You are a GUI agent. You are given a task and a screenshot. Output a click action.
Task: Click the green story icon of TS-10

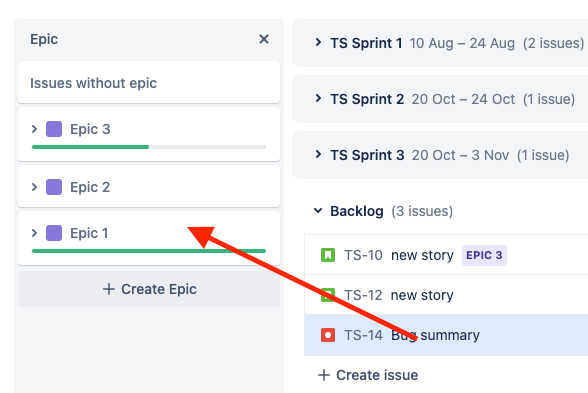tap(328, 255)
